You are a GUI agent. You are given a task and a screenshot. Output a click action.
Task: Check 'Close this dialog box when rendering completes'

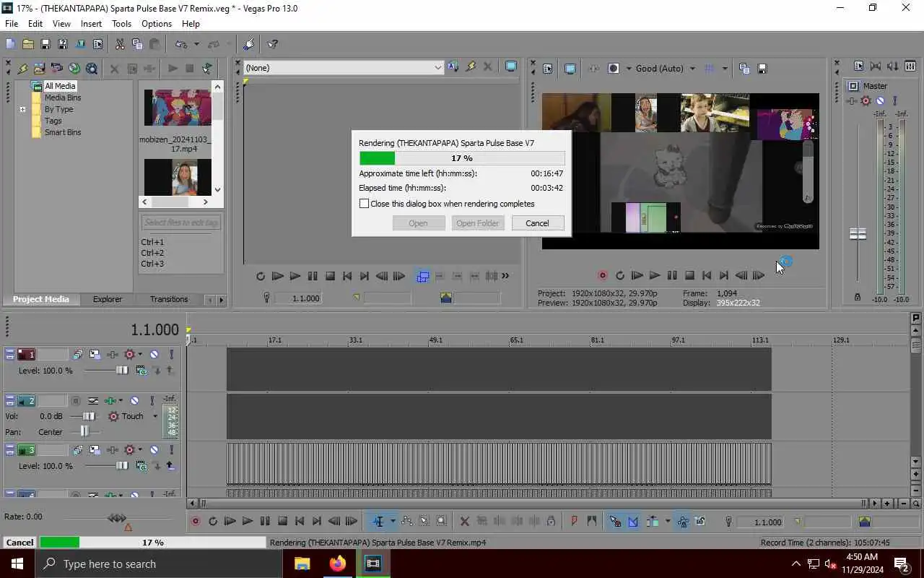click(x=365, y=204)
